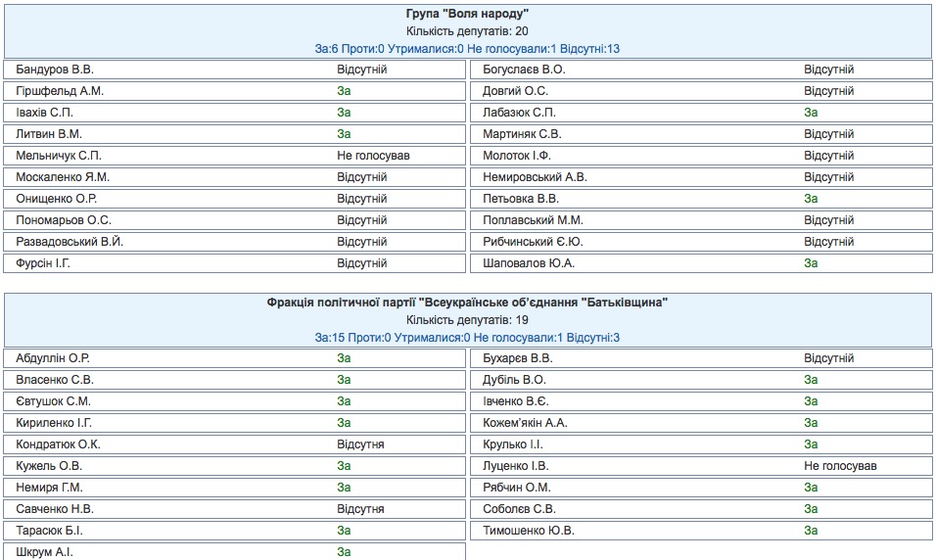The image size is (936, 560).
Task: Select deputy name Тимошенко Ю.В.
Action: pos(529,531)
